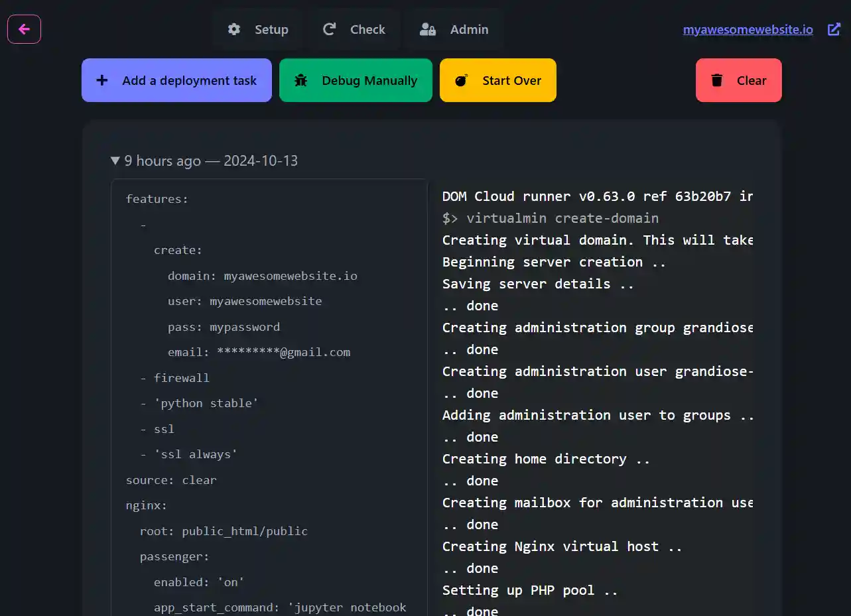Click the plus icon for deployment task

[x=102, y=80]
